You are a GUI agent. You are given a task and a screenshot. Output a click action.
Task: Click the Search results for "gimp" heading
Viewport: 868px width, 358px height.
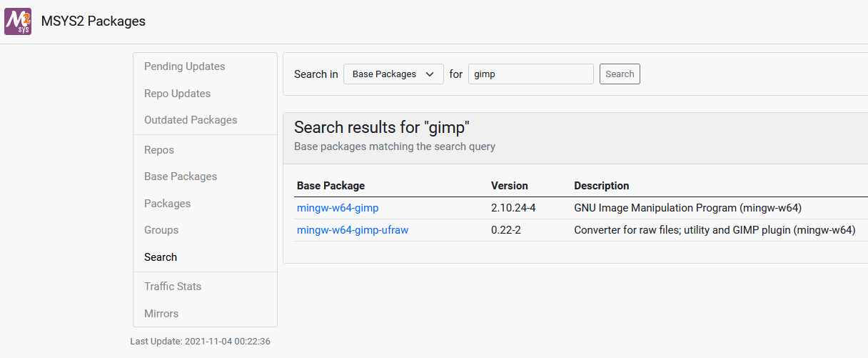(382, 128)
